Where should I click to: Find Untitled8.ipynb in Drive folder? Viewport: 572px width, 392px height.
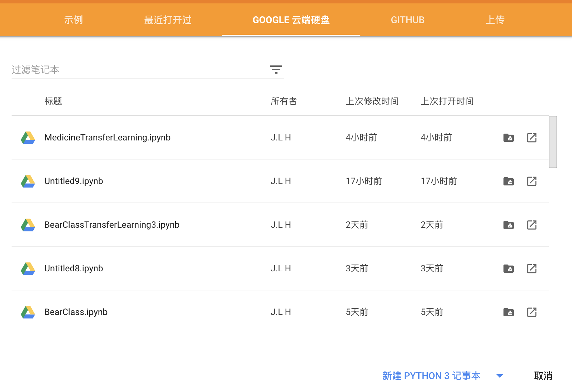pyautogui.click(x=509, y=269)
